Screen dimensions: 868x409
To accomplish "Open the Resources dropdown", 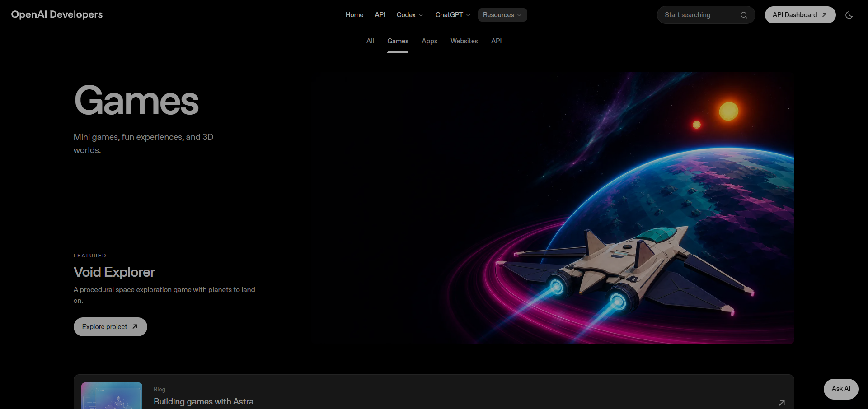I will click(502, 15).
